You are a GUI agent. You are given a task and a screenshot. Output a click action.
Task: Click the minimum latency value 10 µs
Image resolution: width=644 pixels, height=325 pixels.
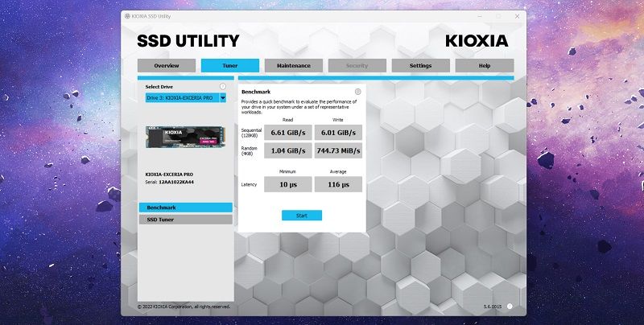(288, 184)
